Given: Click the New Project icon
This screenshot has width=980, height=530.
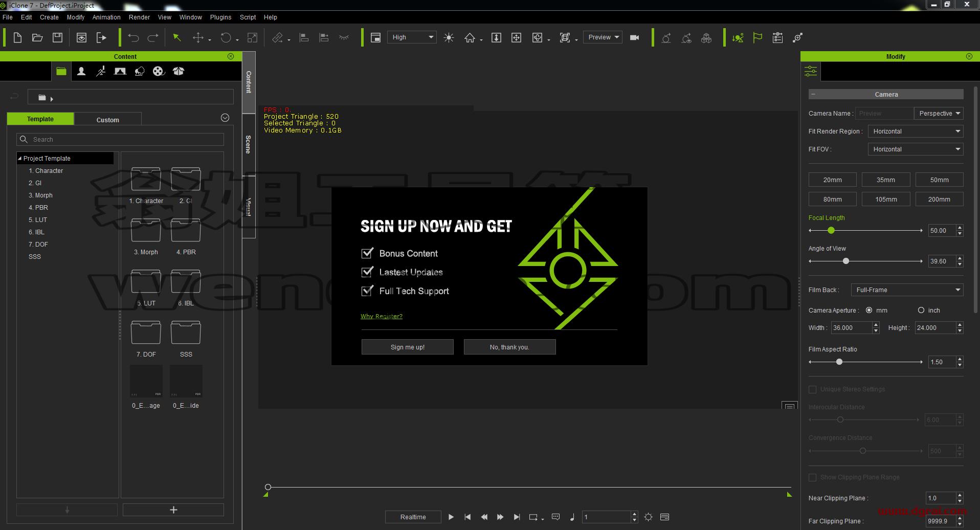Looking at the screenshot, I should (17, 37).
